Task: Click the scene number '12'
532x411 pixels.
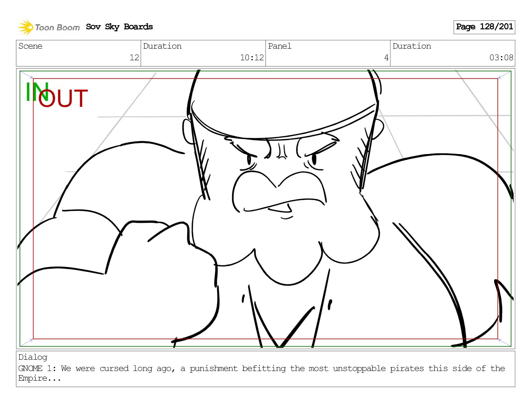Action: [134, 58]
